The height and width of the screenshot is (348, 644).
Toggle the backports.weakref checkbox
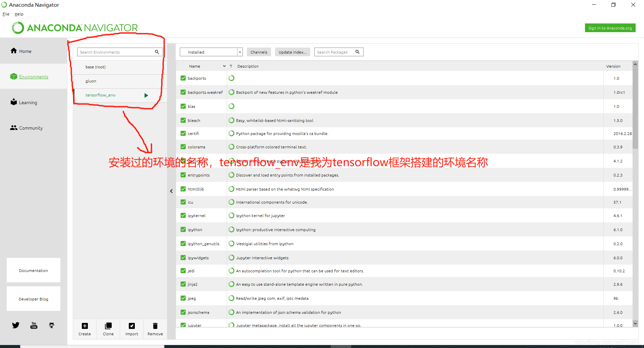coord(183,92)
